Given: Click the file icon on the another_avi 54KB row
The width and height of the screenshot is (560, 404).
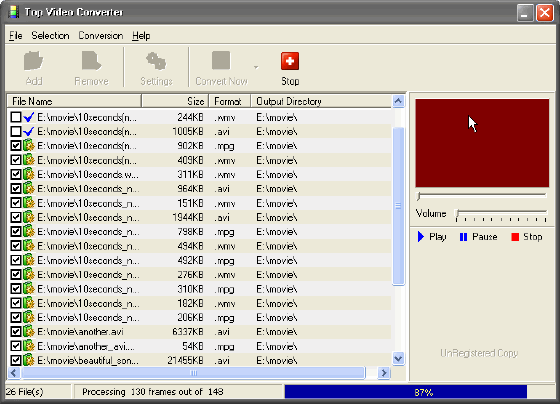Looking at the screenshot, I should [29, 346].
